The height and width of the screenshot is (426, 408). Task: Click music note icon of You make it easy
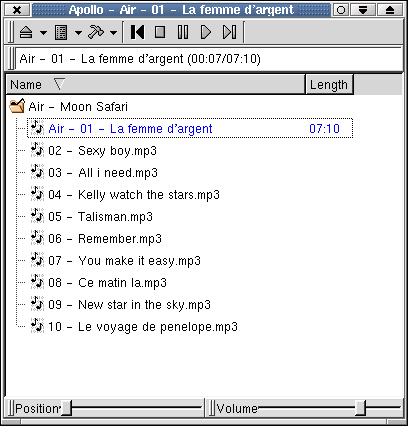coord(37,259)
